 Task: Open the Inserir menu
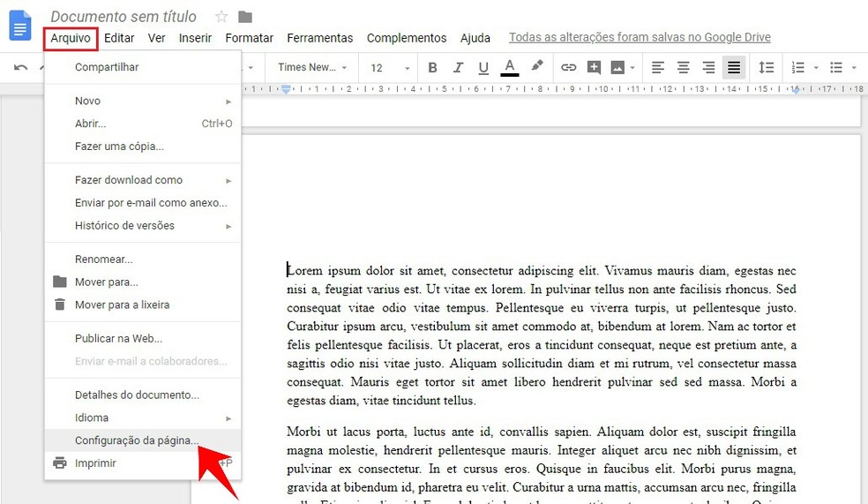pyautogui.click(x=195, y=38)
